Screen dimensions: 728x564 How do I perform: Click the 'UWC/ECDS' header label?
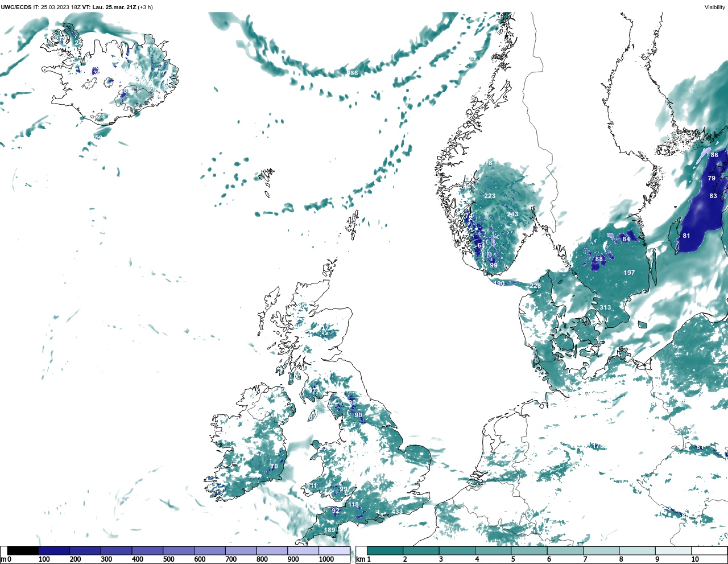tap(16, 7)
